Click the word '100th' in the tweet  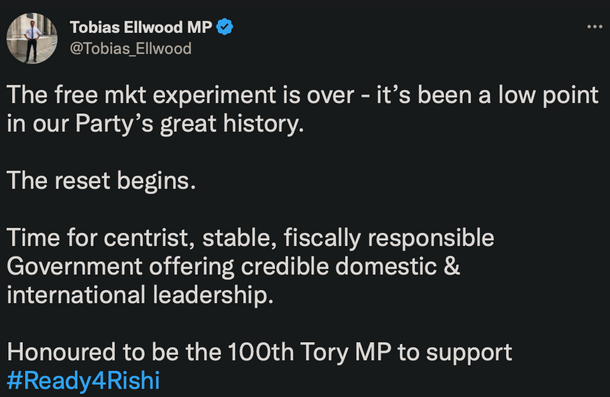pyautogui.click(x=261, y=352)
